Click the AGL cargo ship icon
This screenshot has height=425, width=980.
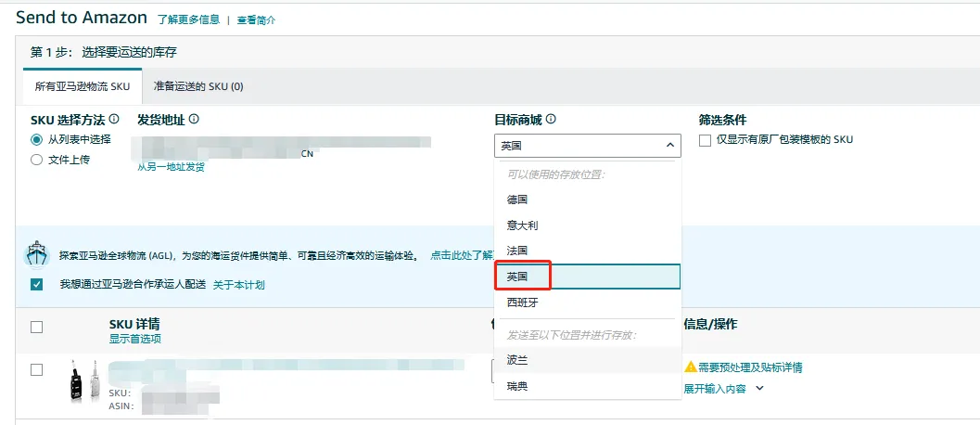pos(37,255)
